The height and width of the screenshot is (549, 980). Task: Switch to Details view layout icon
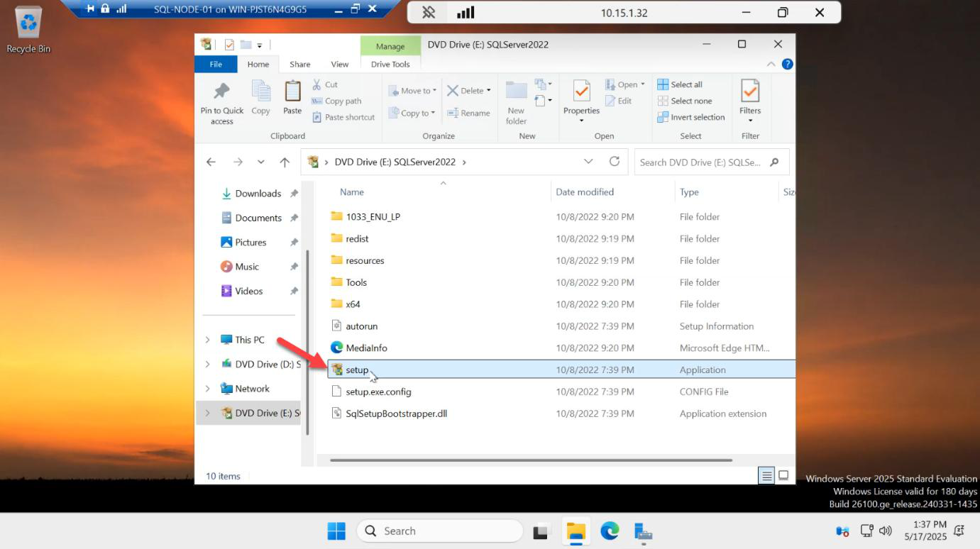click(x=766, y=476)
